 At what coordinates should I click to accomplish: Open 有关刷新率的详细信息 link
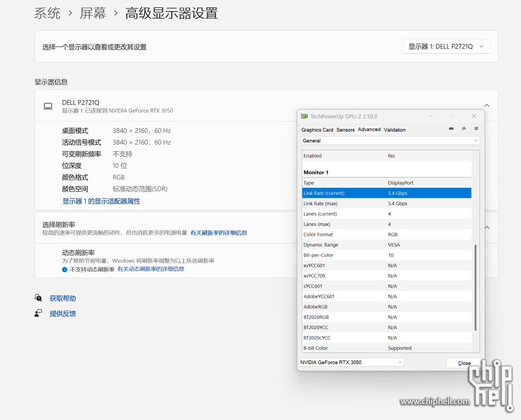point(219,233)
